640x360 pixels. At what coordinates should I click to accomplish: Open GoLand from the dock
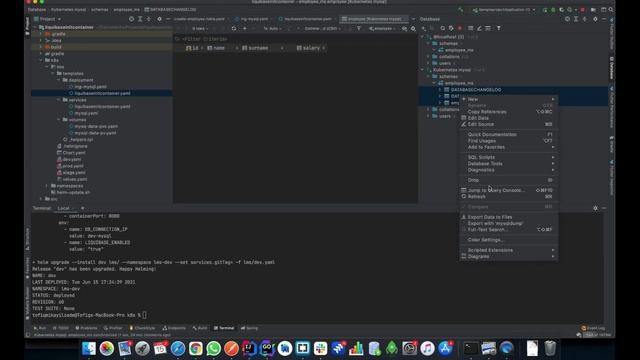pos(267,348)
